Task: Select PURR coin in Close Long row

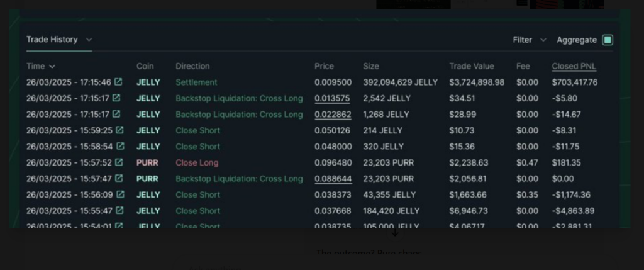Action: (x=147, y=163)
